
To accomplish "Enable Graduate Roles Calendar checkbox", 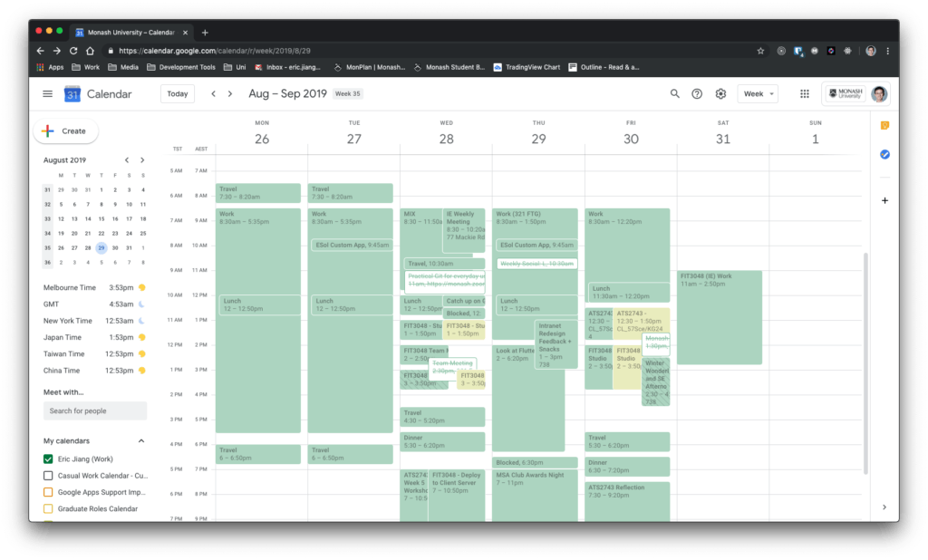I will click(x=48, y=508).
